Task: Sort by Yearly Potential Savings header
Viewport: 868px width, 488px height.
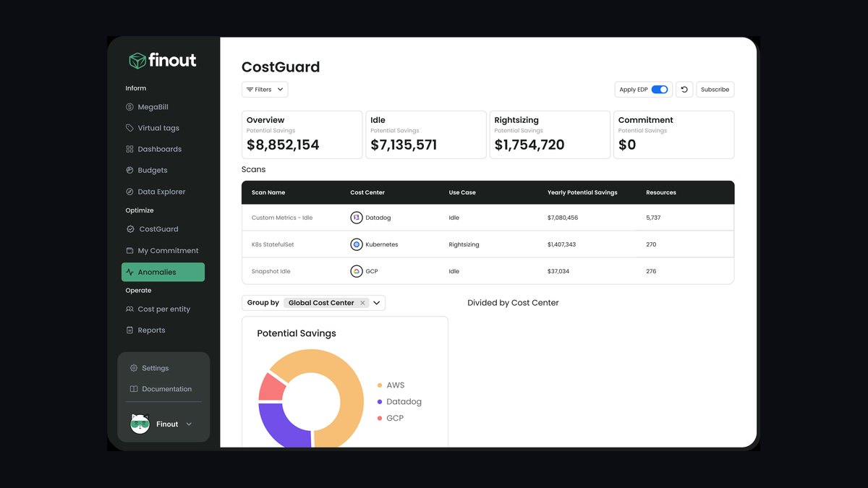Action: tap(582, 192)
